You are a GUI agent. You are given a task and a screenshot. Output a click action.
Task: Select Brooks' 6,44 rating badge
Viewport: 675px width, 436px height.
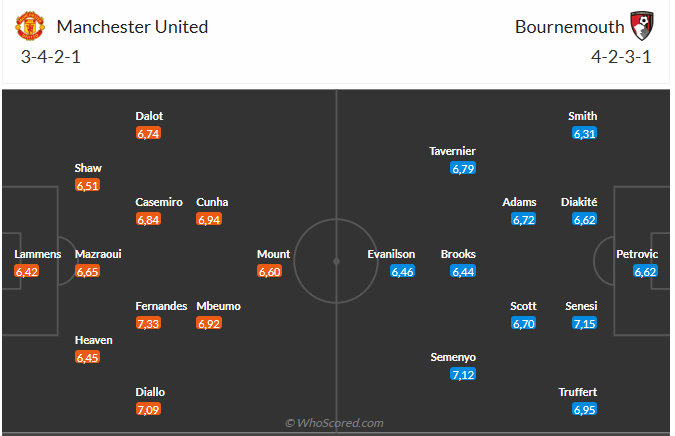462,272
